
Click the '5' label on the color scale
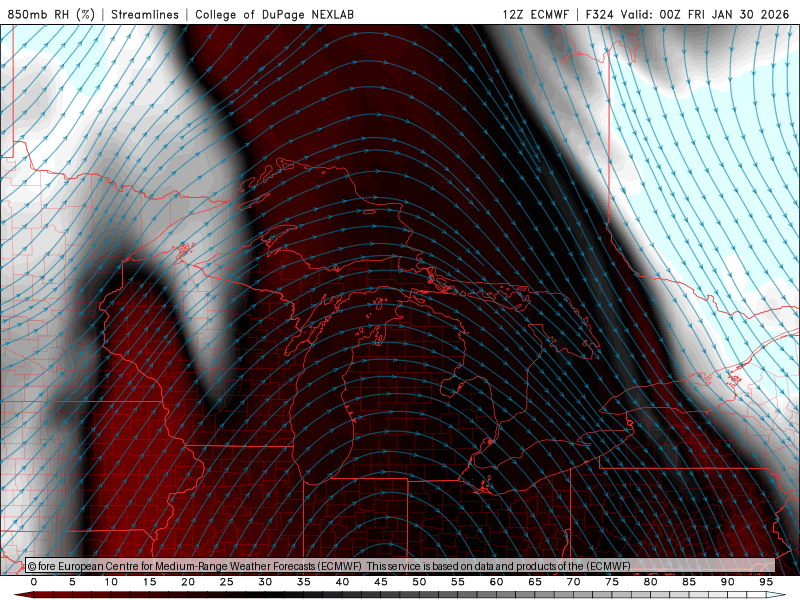tap(72, 582)
